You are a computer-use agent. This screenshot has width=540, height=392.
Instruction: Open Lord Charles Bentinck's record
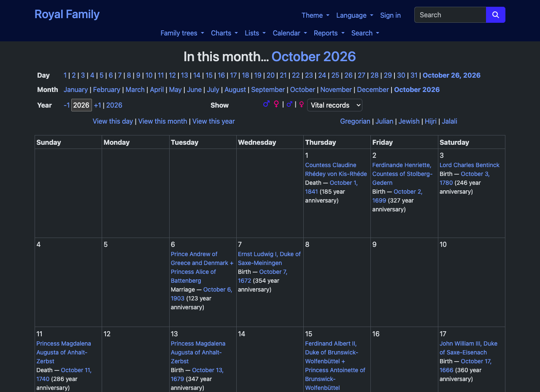click(470, 165)
